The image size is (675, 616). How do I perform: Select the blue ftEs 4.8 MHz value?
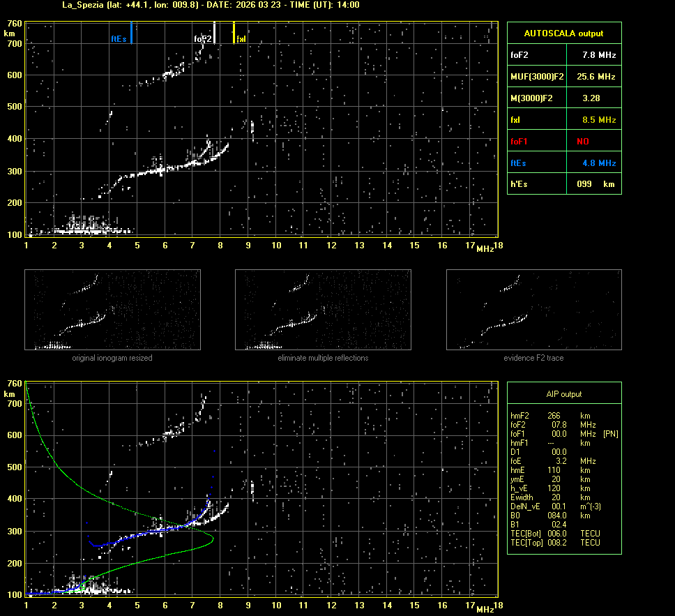click(599, 163)
